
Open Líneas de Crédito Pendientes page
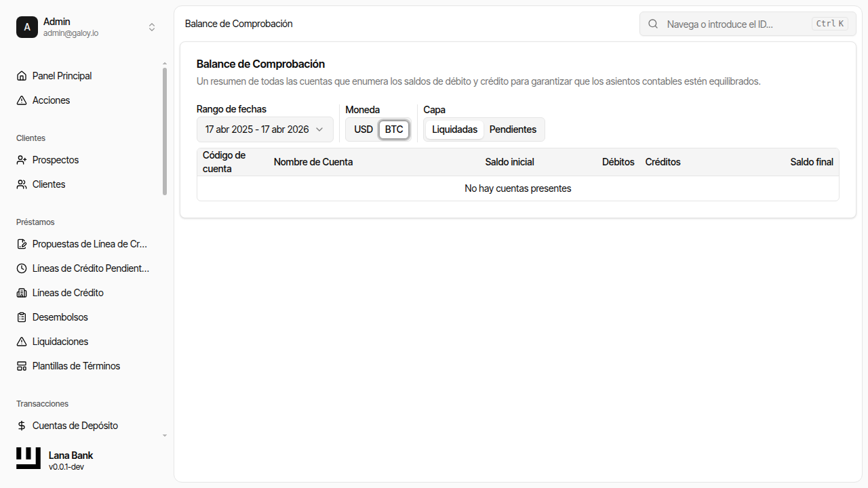[90, 268]
